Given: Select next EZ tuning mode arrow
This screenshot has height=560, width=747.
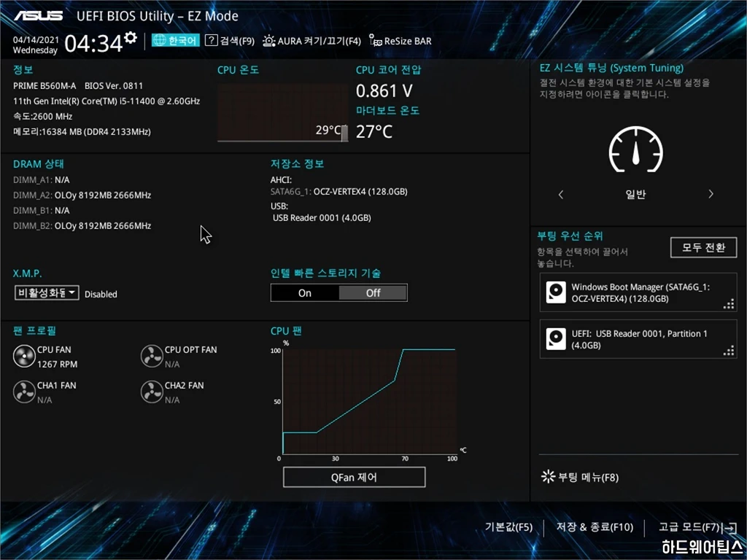Looking at the screenshot, I should [711, 194].
